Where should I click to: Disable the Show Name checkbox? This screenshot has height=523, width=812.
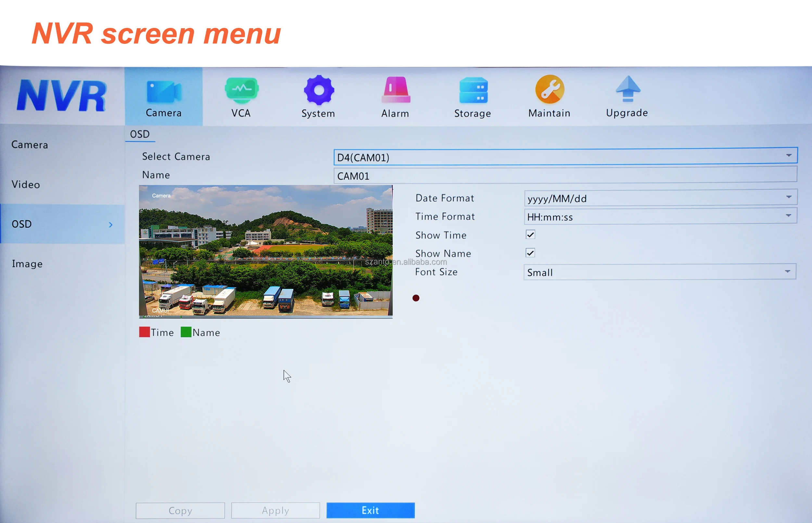pos(530,253)
